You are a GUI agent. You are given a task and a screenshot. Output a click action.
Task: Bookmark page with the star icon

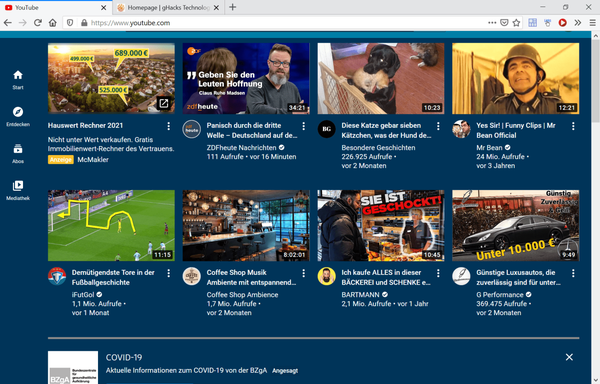pos(516,23)
